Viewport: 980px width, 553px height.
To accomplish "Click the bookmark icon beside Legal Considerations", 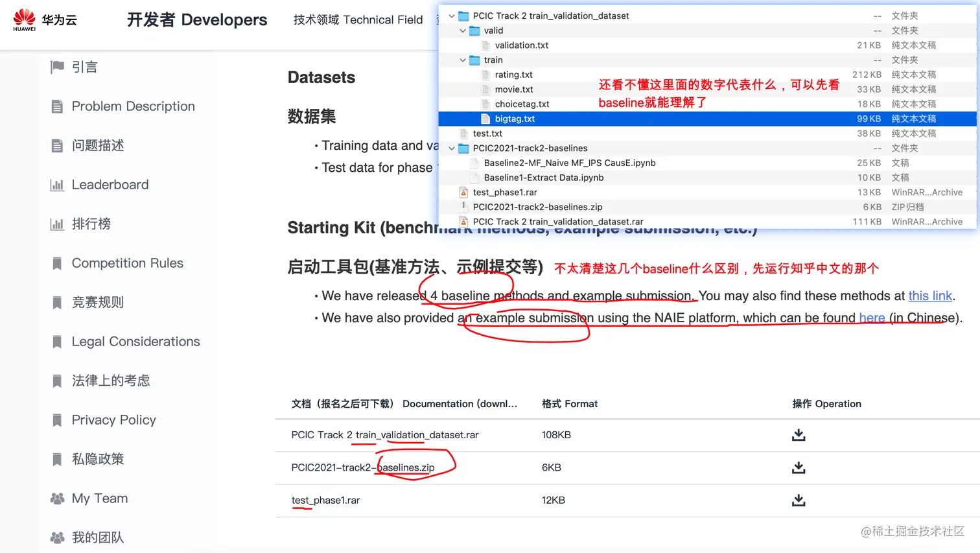I will (x=57, y=342).
